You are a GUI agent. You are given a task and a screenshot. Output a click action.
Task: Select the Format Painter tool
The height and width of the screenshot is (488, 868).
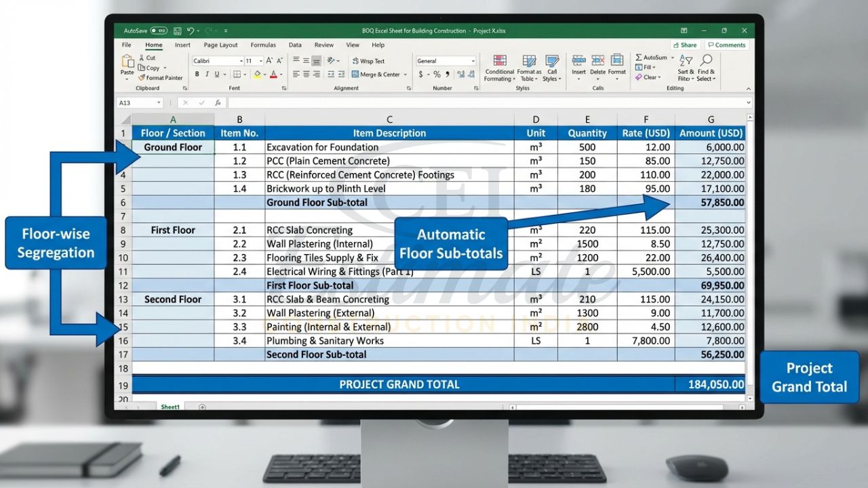(x=161, y=77)
